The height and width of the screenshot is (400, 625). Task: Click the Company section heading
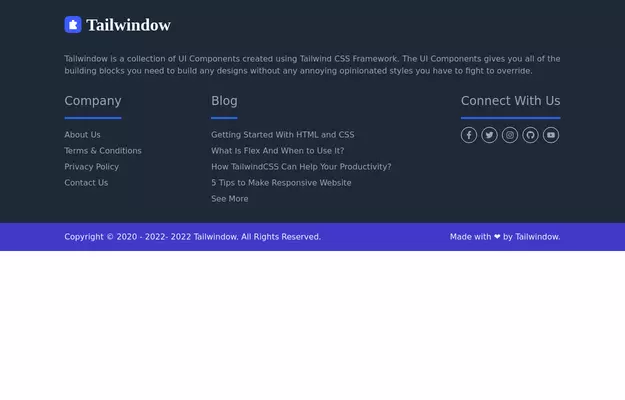click(x=93, y=101)
